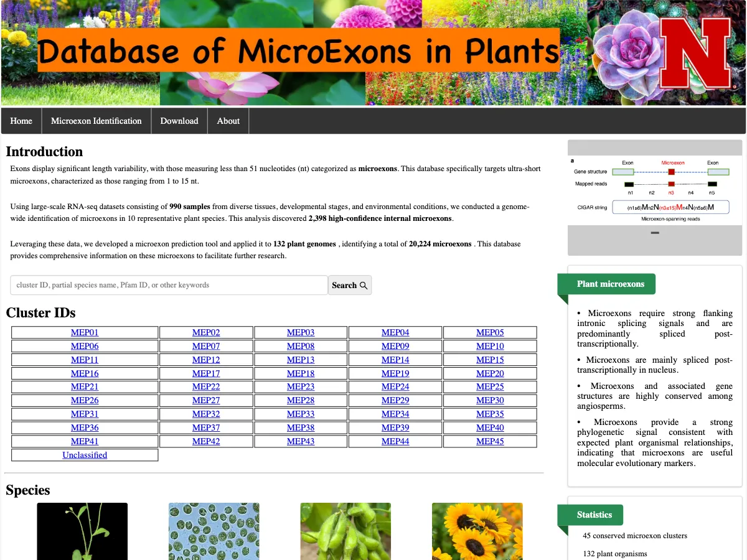Open the MEP35 entry

[x=490, y=414]
